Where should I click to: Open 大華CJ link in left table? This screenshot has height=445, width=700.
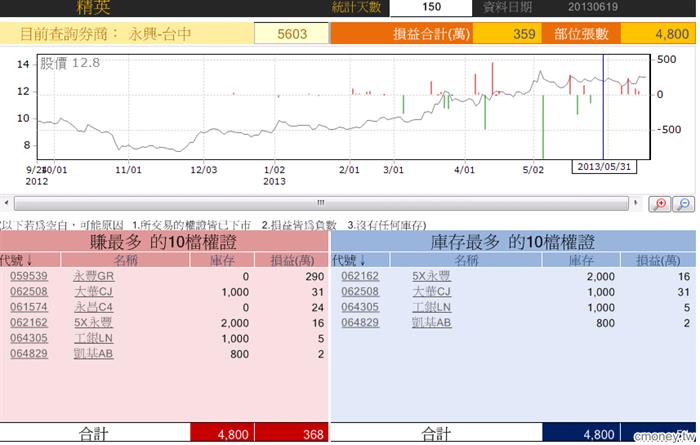[x=93, y=291]
